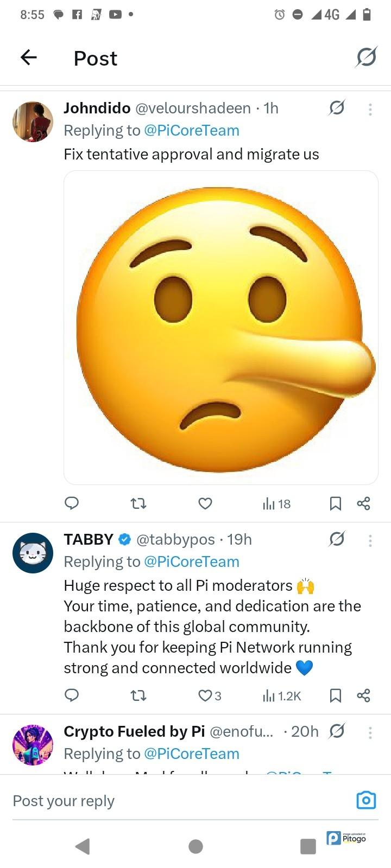Open more options on Crypto Fueled post

[370, 733]
